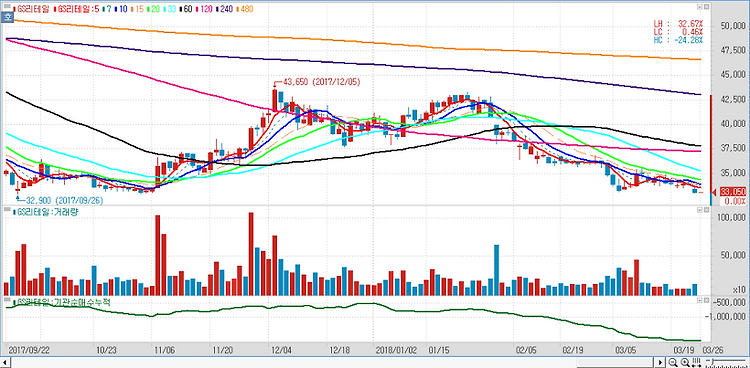The height and width of the screenshot is (368, 750).
Task: Click the 35,000 price axis label
Action: [733, 174]
